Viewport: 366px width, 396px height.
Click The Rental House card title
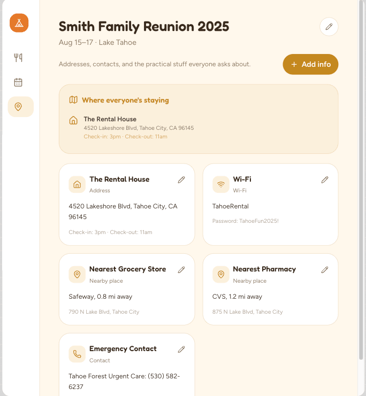119,179
